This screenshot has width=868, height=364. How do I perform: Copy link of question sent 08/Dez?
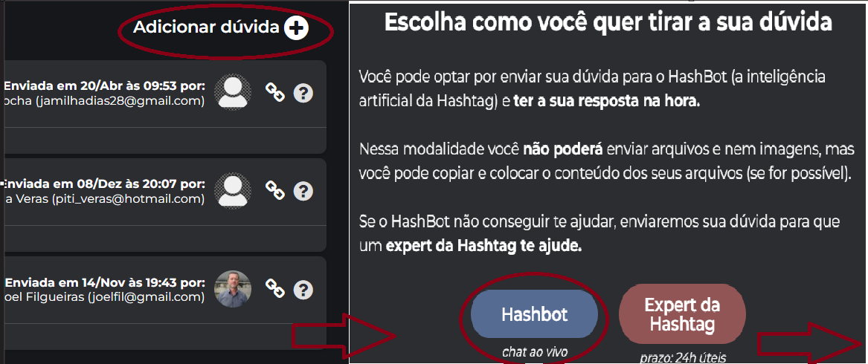(x=274, y=191)
